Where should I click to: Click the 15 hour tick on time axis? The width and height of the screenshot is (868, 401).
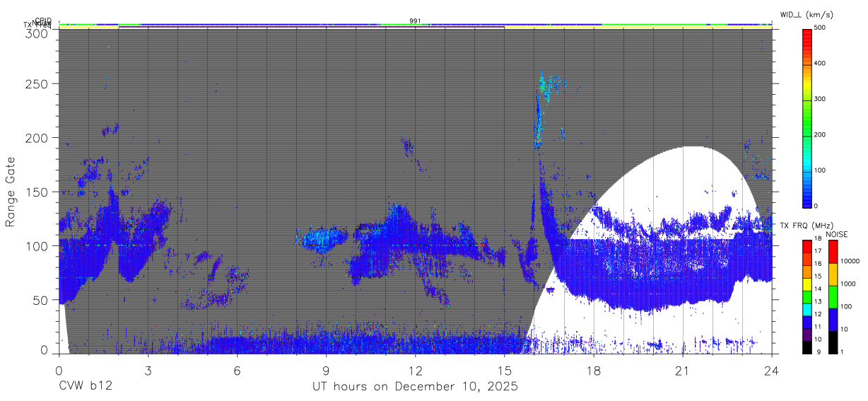pos(504,370)
